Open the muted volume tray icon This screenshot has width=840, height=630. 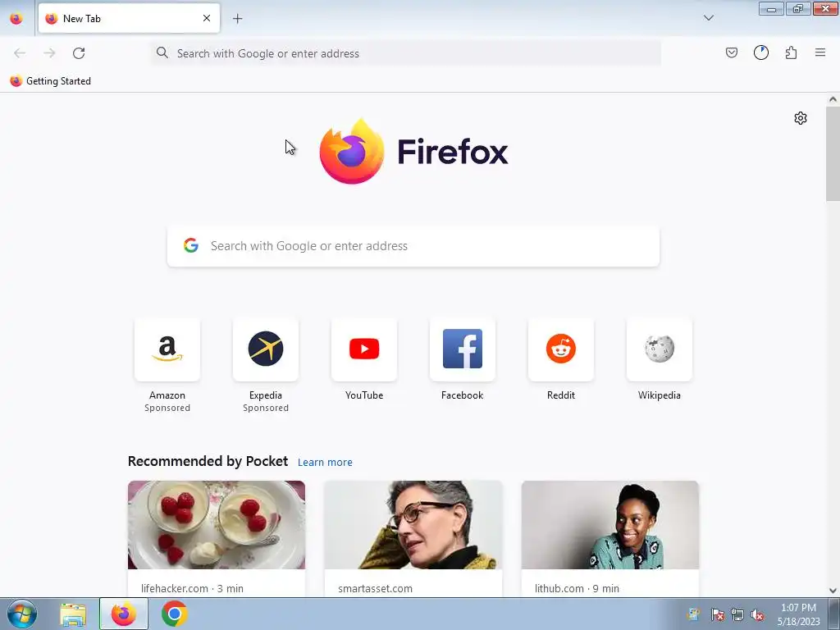coord(757,614)
